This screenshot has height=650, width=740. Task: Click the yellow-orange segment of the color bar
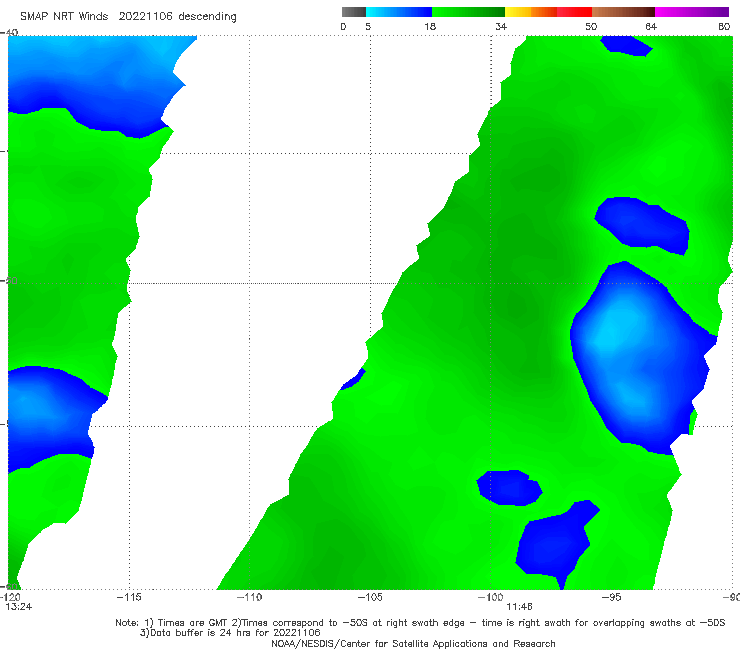coord(531,12)
